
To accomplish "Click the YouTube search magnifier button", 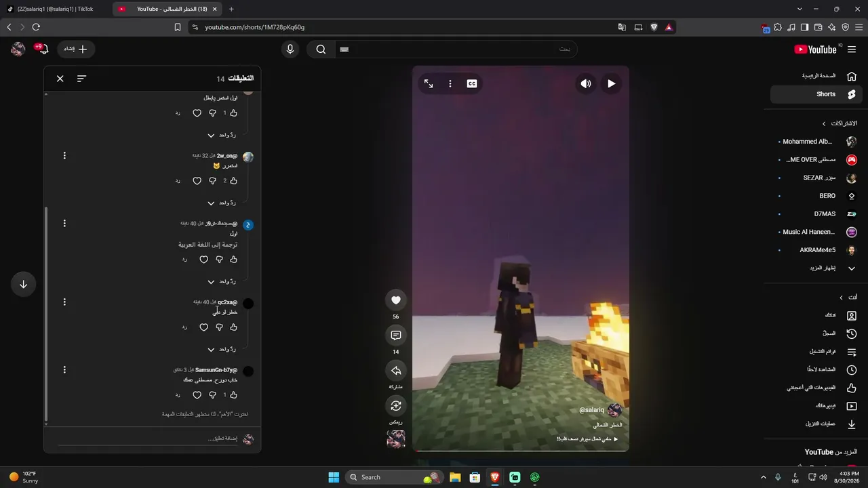I will (321, 49).
